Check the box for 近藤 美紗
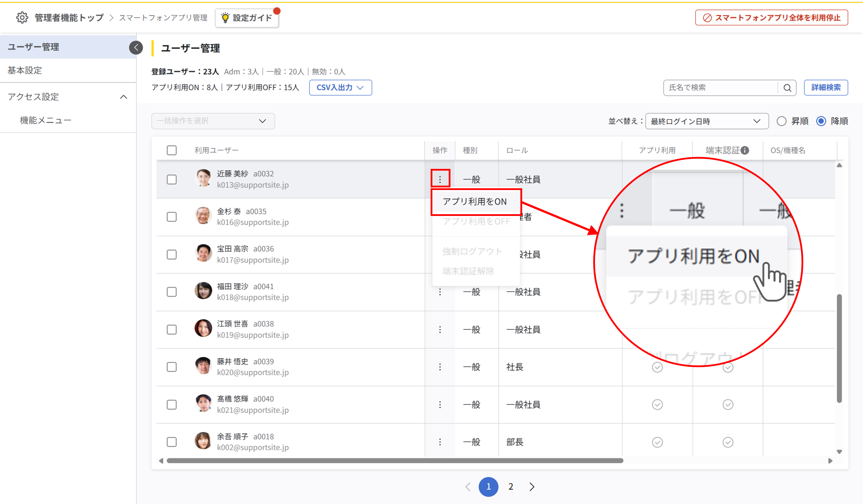The height and width of the screenshot is (504, 863). pos(172,179)
